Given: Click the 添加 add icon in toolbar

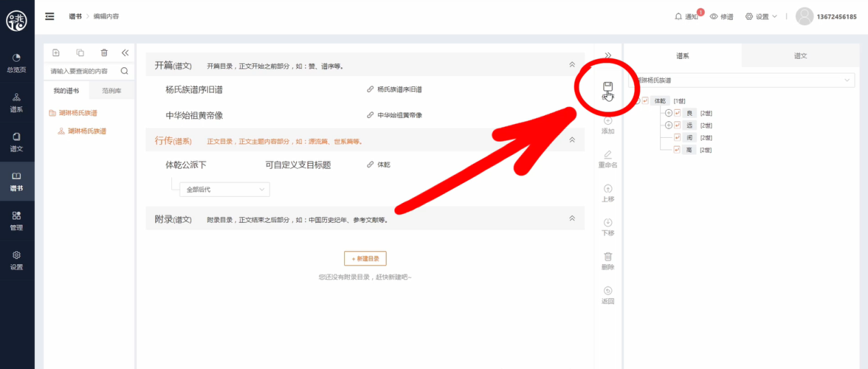Looking at the screenshot, I should click(x=607, y=121).
